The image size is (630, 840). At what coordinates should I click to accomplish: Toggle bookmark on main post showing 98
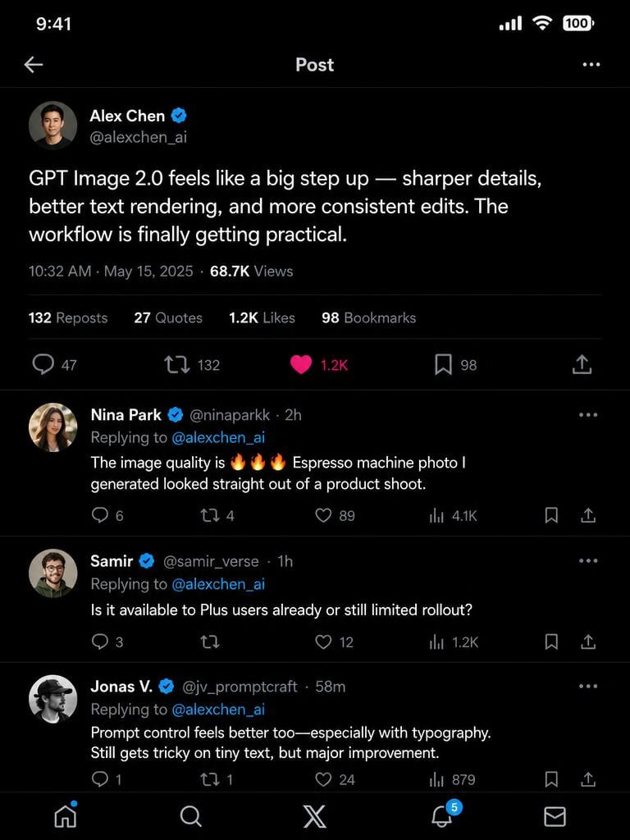click(x=443, y=365)
